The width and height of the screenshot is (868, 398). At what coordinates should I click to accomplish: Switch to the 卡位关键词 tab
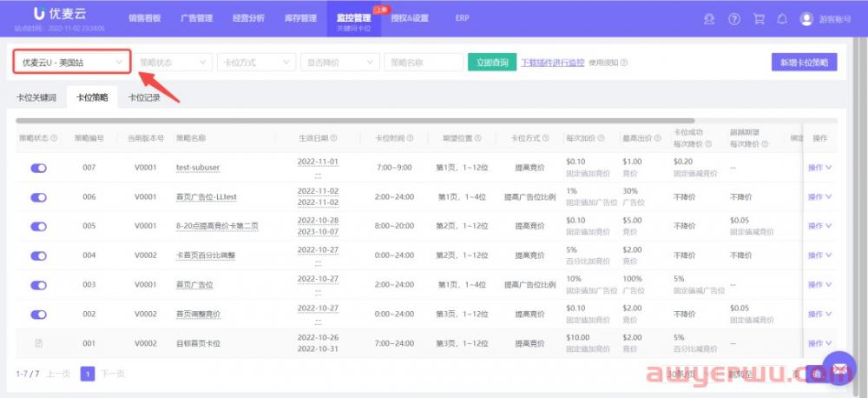(36, 98)
